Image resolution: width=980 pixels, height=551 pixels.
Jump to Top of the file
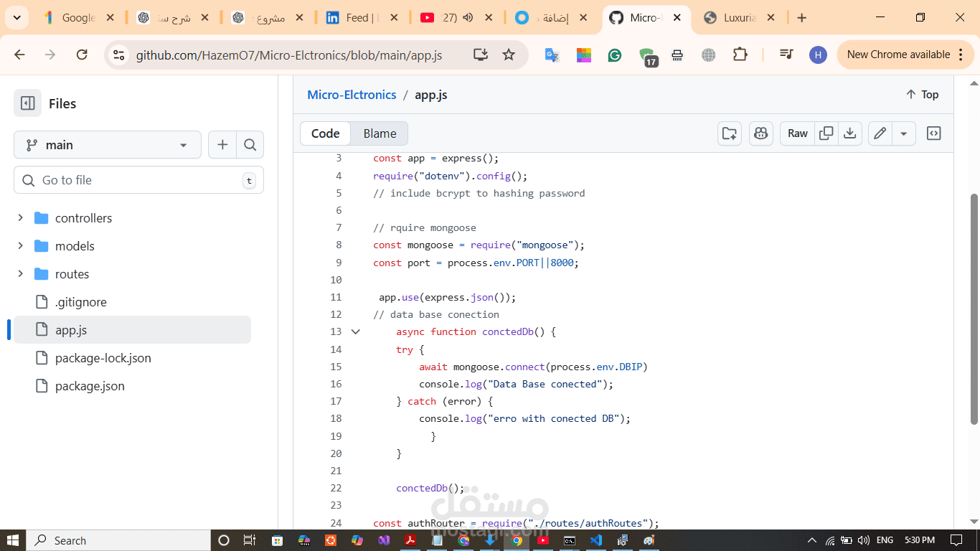pyautogui.click(x=922, y=95)
